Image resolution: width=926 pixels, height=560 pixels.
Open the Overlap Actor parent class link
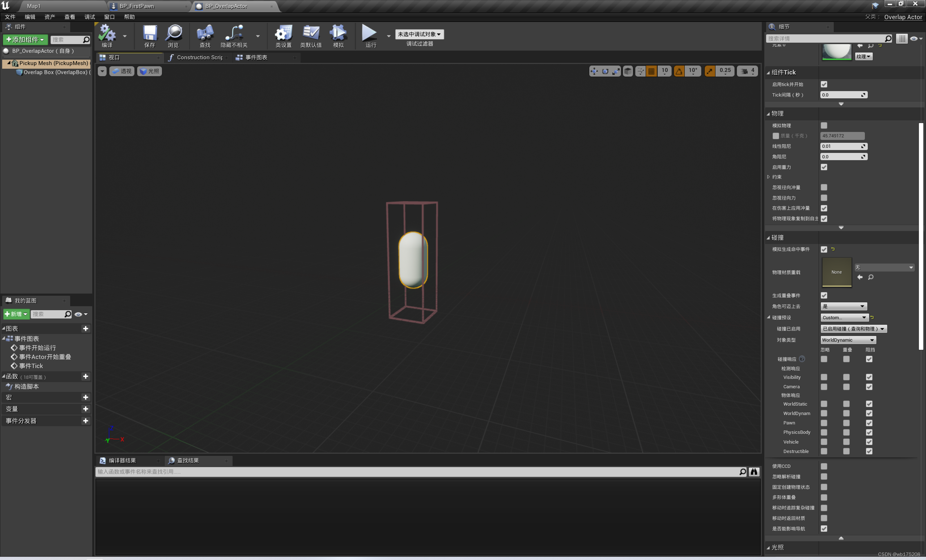pyautogui.click(x=904, y=17)
